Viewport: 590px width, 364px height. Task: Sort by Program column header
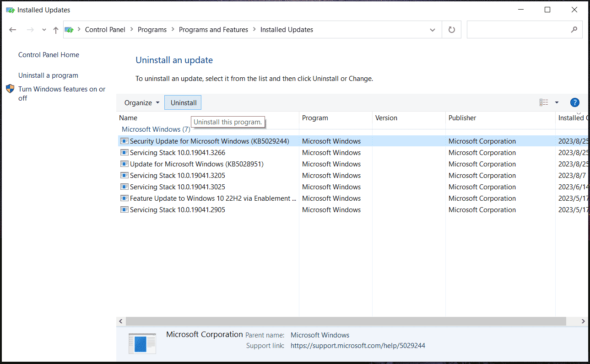336,118
